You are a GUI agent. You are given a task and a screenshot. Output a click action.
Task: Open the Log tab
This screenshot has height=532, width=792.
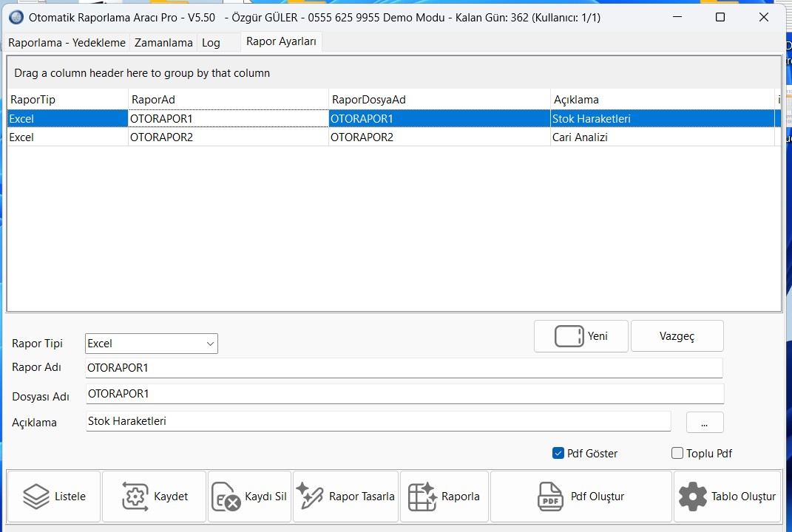coord(211,43)
